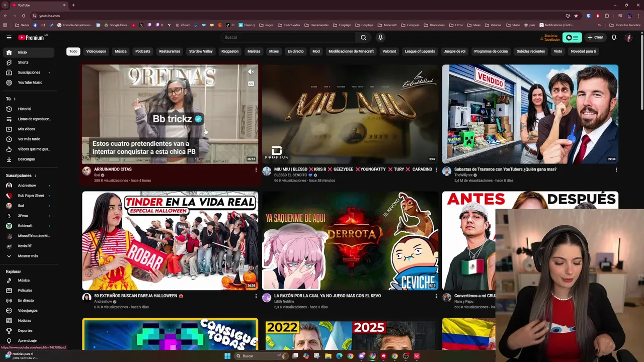The image size is (644, 362).
Task: Play the TINDER EN LA VIDA REAL thumbnail
Action: (170, 240)
